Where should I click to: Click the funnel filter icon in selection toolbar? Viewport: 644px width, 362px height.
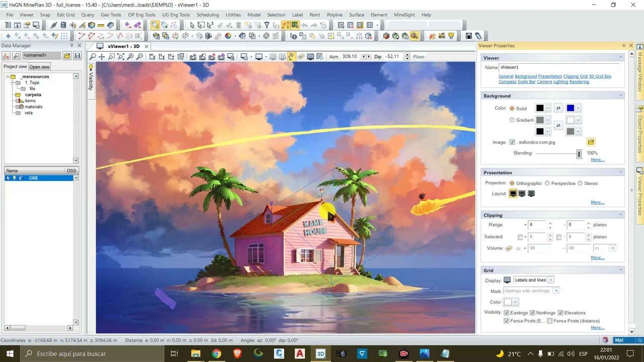267,25
